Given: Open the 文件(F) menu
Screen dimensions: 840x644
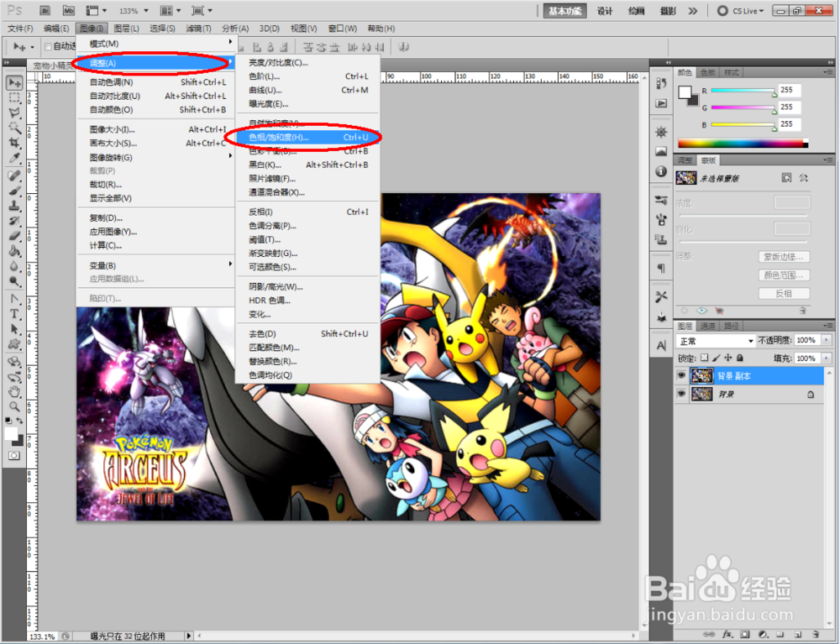Looking at the screenshot, I should pos(20,29).
